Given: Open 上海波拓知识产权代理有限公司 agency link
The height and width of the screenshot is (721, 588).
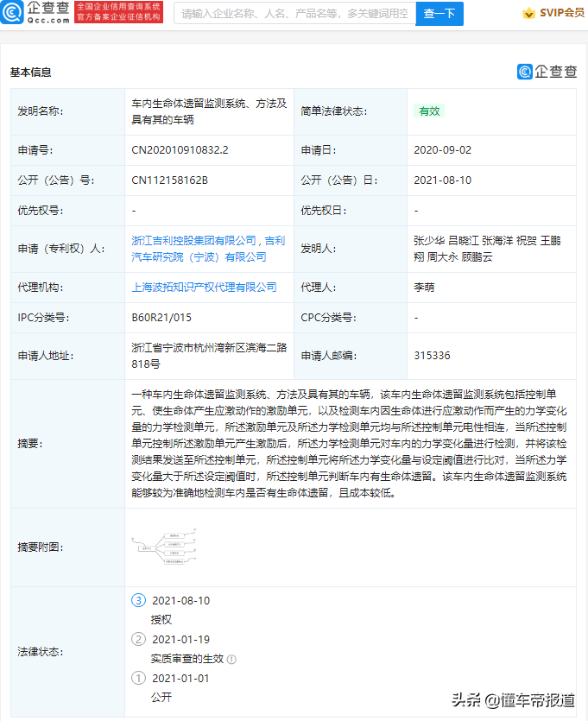Looking at the screenshot, I should pos(204,288).
